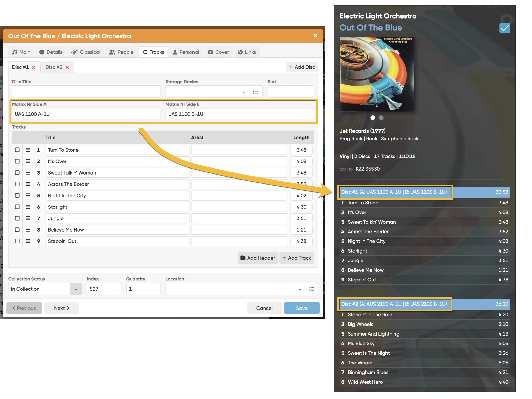Select the checkbox for Turn To Stone
The height and width of the screenshot is (399, 532).
(x=17, y=150)
